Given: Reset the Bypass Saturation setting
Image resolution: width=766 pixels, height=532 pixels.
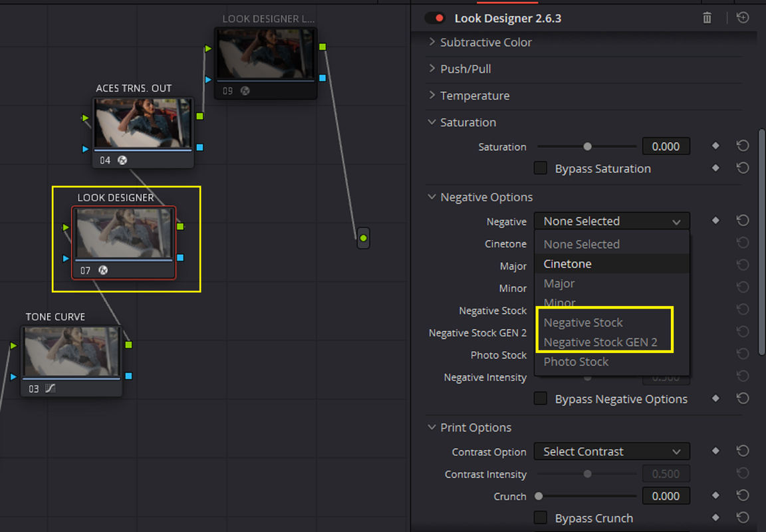Looking at the screenshot, I should tap(743, 168).
